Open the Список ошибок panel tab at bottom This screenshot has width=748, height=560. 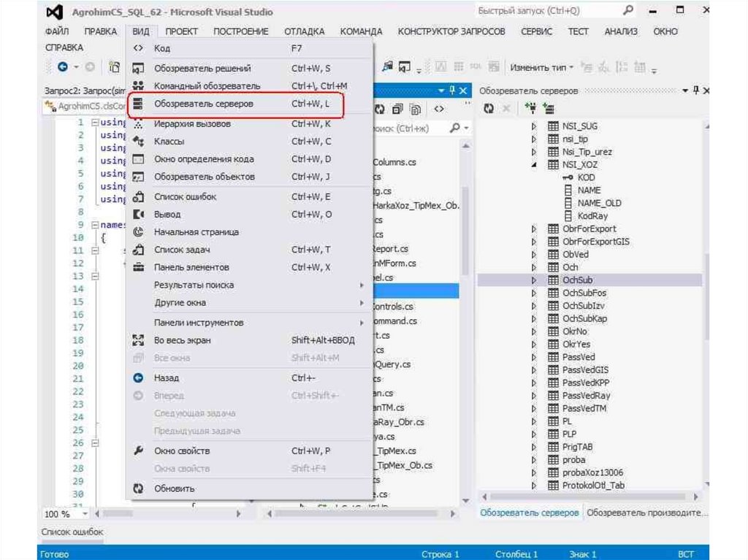click(x=72, y=532)
